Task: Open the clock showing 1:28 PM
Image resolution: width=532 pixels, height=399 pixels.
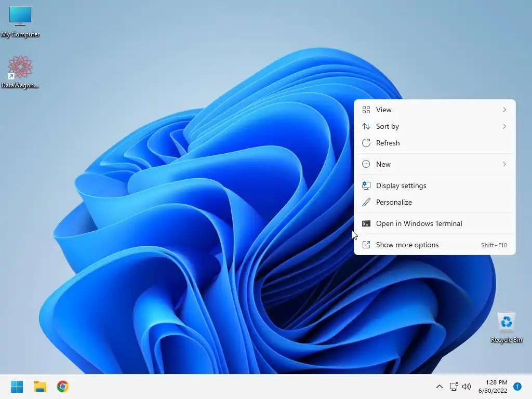Action: click(x=493, y=387)
